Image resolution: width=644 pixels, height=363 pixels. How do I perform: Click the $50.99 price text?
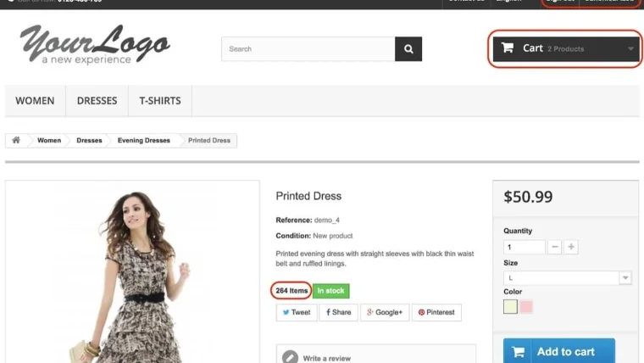click(x=528, y=197)
